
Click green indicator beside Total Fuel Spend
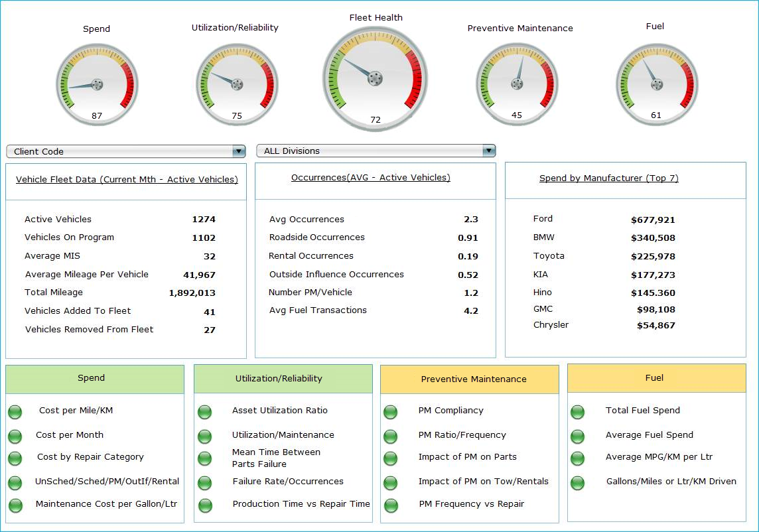[x=578, y=412]
